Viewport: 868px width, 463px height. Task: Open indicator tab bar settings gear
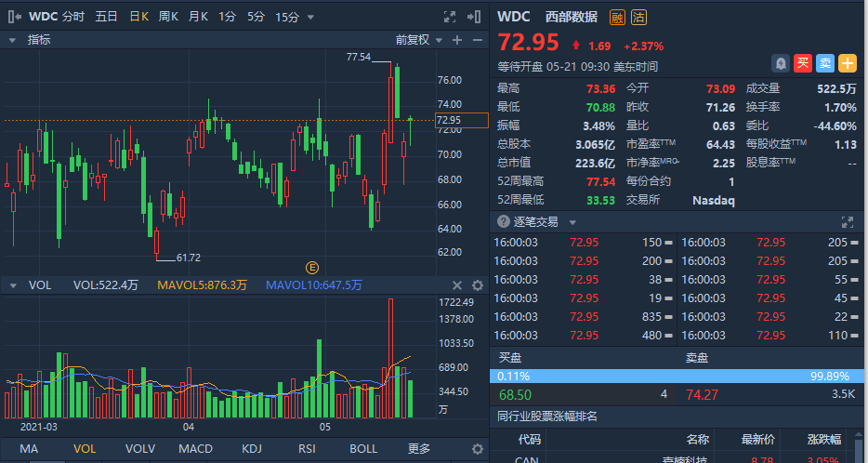(477, 449)
